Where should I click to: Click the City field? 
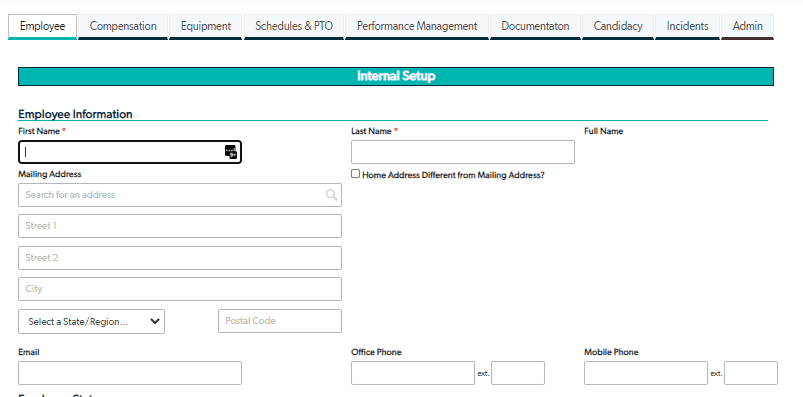click(180, 289)
